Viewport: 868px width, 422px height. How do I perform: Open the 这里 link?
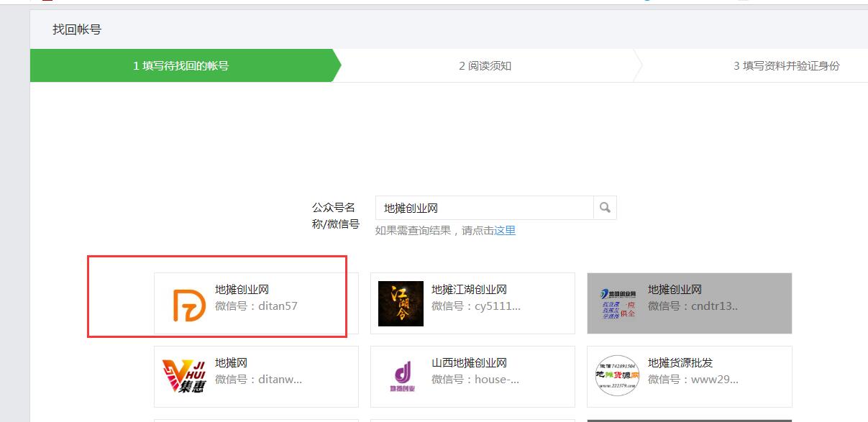click(505, 231)
